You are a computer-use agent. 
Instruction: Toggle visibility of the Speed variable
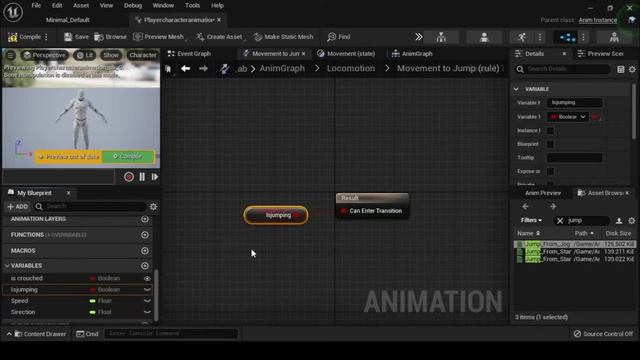point(147,301)
